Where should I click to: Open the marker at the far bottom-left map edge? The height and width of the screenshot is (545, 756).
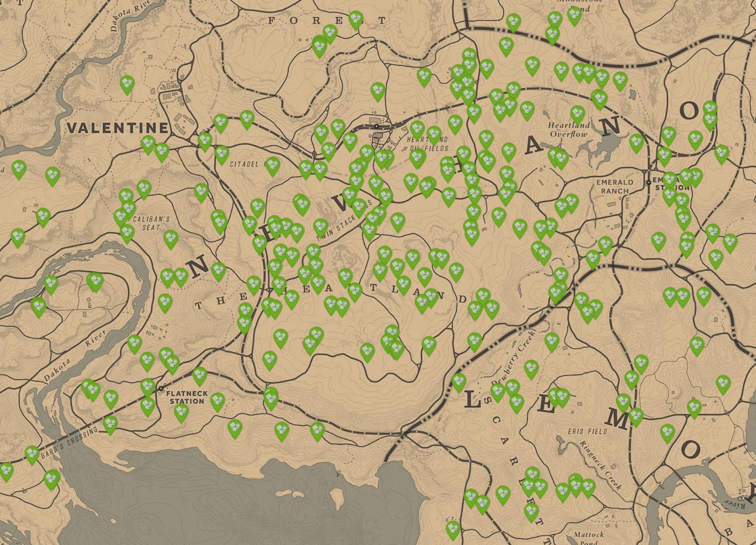pyautogui.click(x=6, y=471)
